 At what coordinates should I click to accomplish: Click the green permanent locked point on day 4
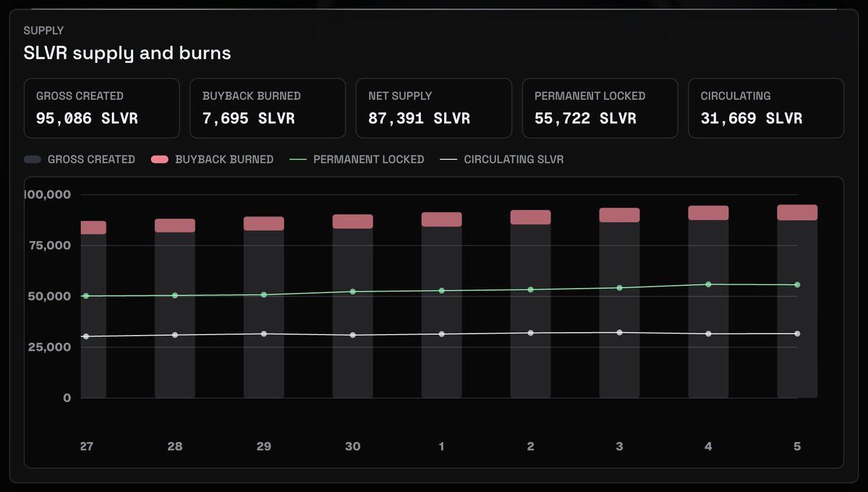click(x=709, y=284)
